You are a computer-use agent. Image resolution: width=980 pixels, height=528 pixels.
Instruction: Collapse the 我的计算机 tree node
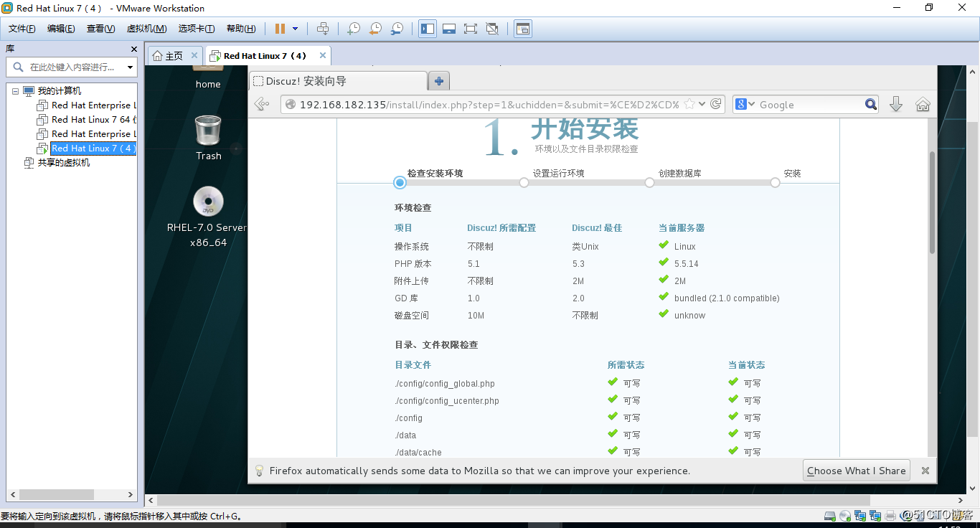tap(16, 91)
